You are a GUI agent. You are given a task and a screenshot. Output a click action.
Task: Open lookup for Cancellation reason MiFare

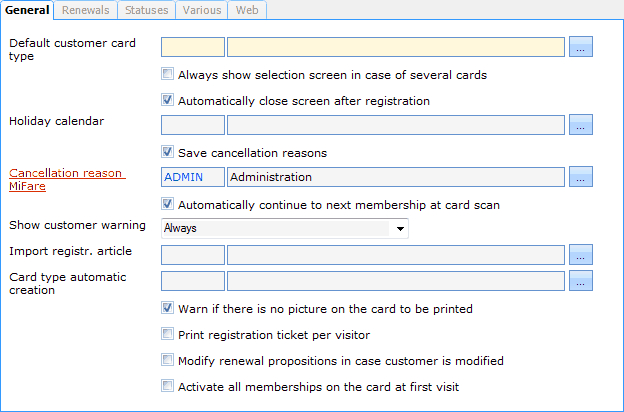click(x=582, y=177)
